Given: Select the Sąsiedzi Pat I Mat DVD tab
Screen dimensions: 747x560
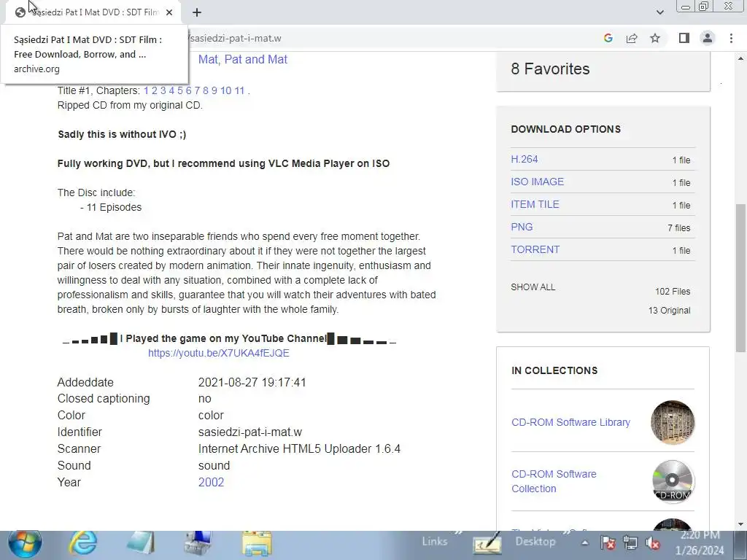Looking at the screenshot, I should 93,12.
